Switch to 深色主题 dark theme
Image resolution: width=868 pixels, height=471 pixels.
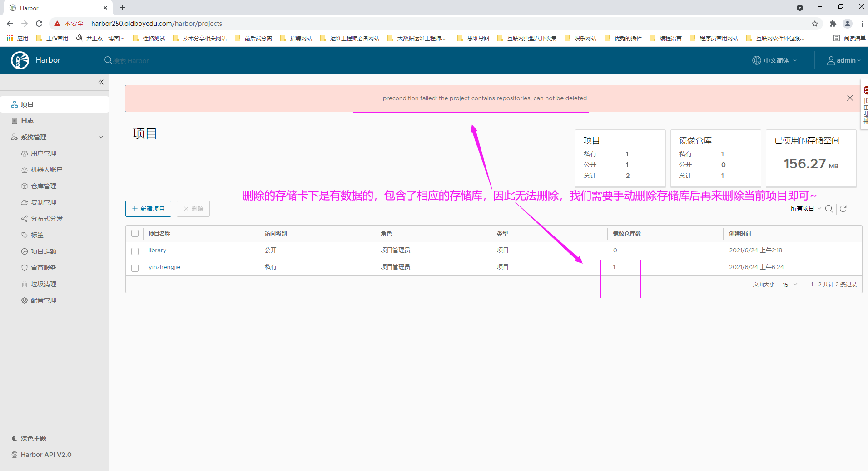tap(33, 438)
